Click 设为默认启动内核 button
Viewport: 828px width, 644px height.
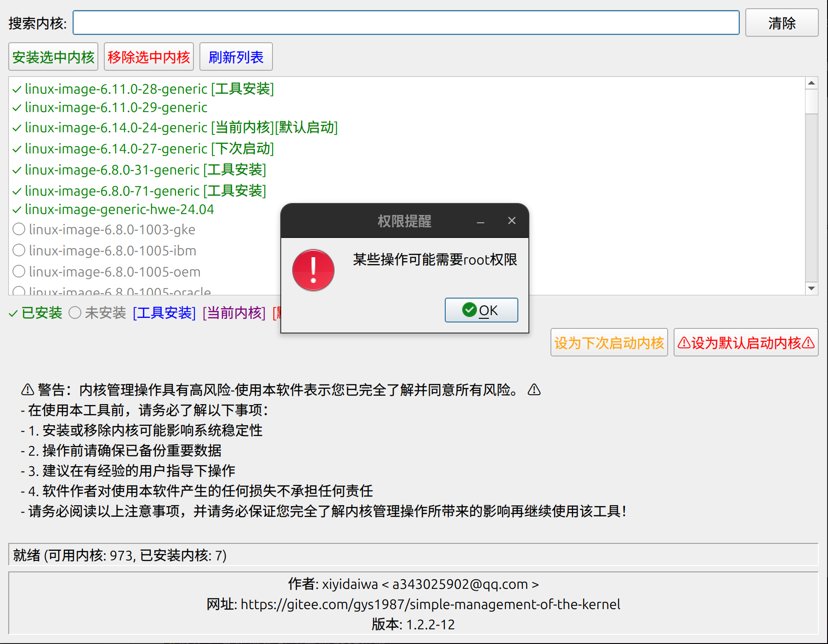pos(746,343)
